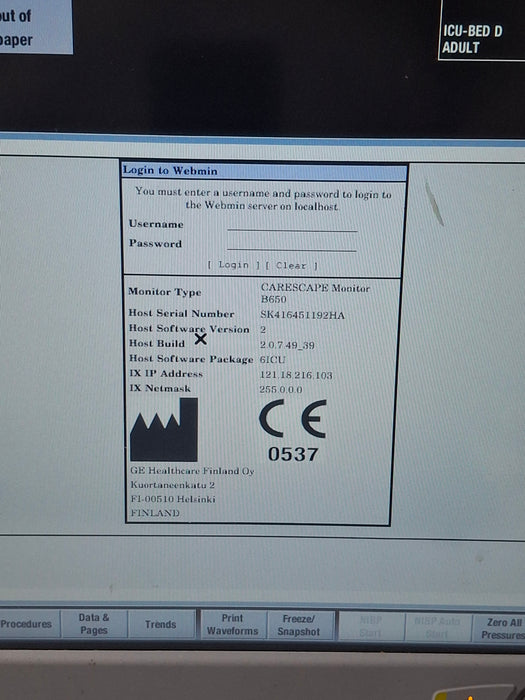Click the serial number SK416451192HA
Viewport: 525px width, 700px height.
[x=303, y=315]
